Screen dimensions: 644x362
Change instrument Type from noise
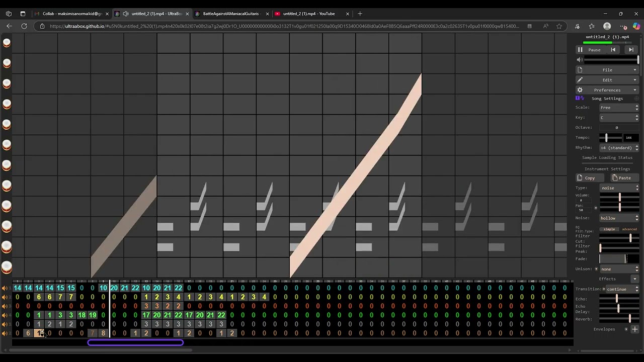pos(619,188)
